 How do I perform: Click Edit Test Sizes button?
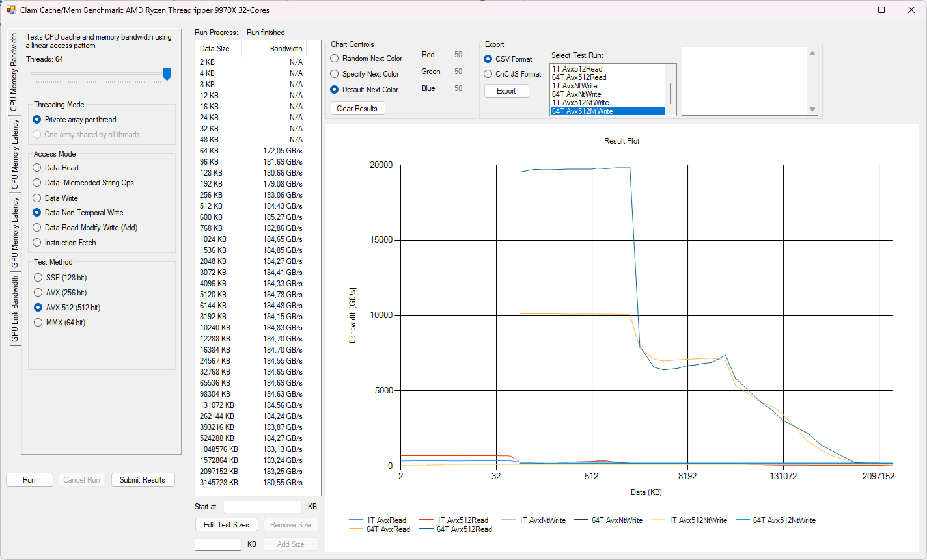[x=227, y=525]
